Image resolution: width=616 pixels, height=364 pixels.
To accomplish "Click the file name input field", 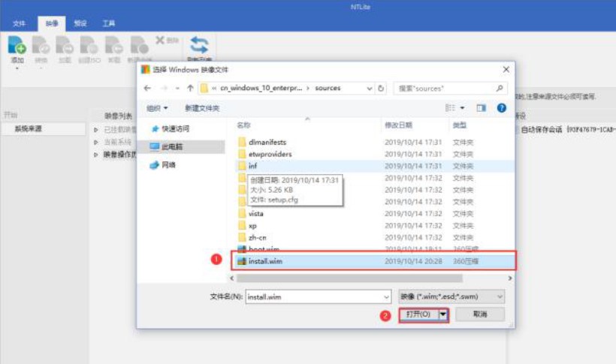I will click(x=314, y=297).
